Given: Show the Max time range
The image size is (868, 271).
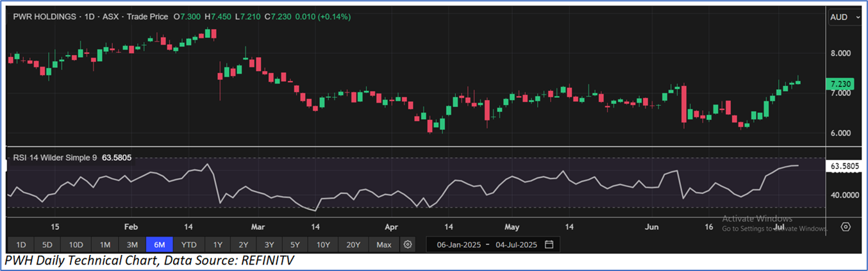Looking at the screenshot, I should point(384,245).
